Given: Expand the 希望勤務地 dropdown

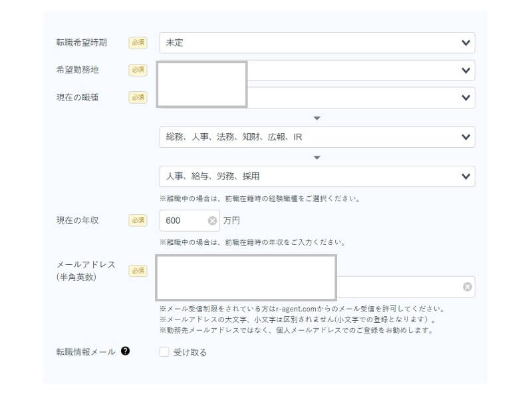Looking at the screenshot, I should pos(359,70).
